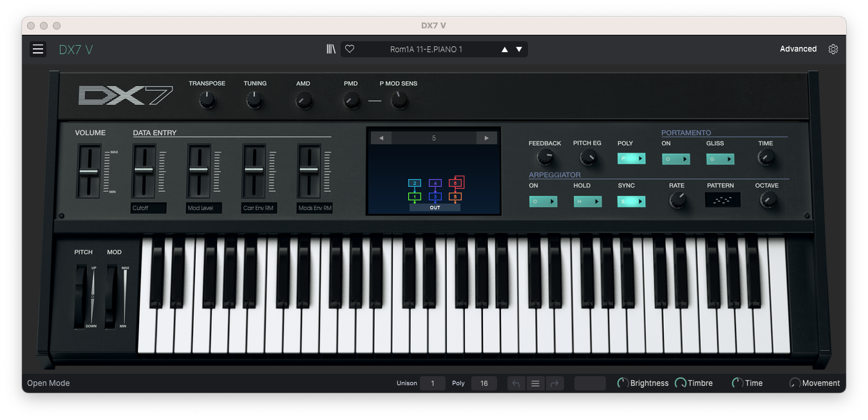Open edit history list icon
The width and height of the screenshot is (868, 420).
coord(535,383)
